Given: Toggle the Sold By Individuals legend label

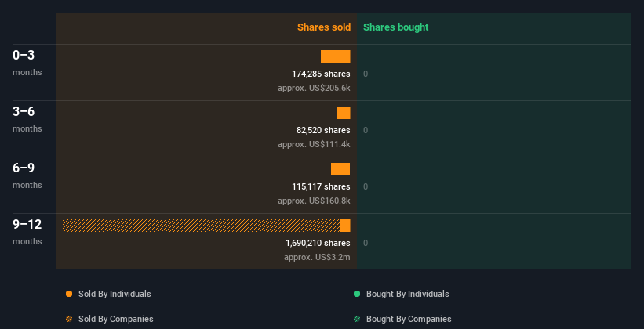Looking at the screenshot, I should [x=115, y=294].
